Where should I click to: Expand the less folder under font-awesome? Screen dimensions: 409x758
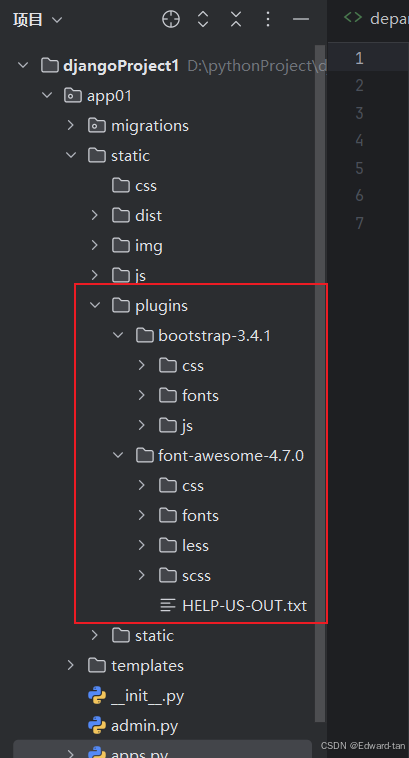coord(142,545)
